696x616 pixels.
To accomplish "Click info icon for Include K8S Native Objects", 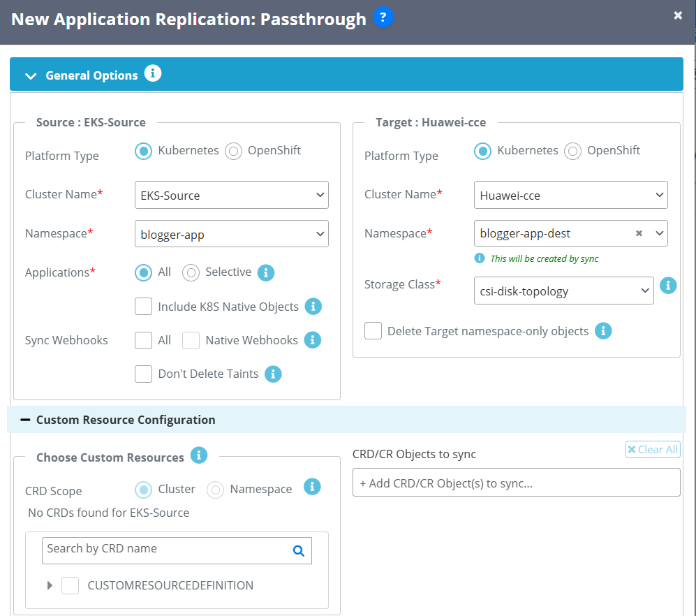I will click(x=313, y=307).
